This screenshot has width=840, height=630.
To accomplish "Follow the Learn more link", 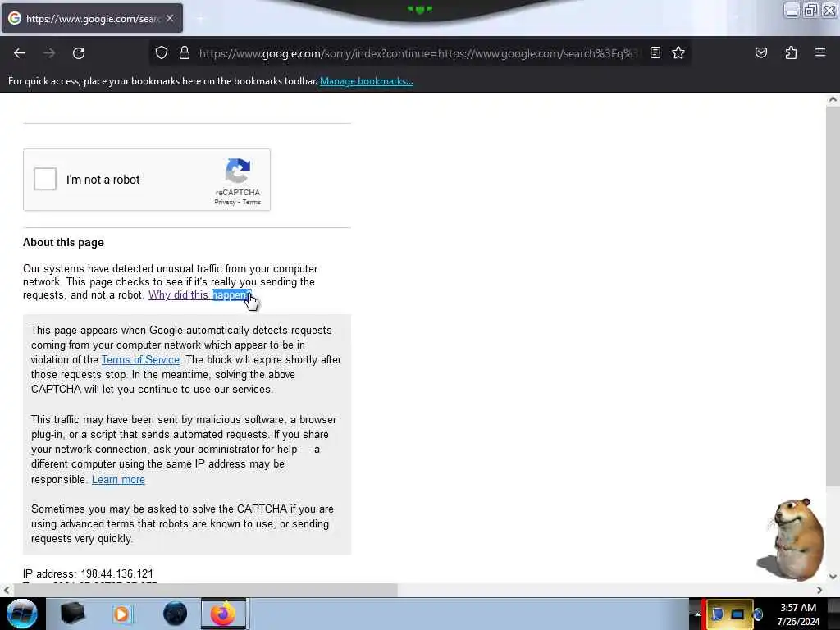I will point(118,479).
